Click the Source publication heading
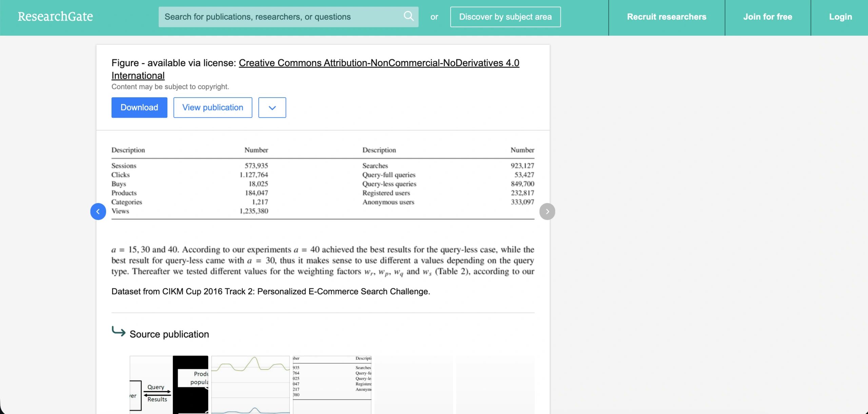Viewport: 868px width, 414px height. (x=169, y=334)
